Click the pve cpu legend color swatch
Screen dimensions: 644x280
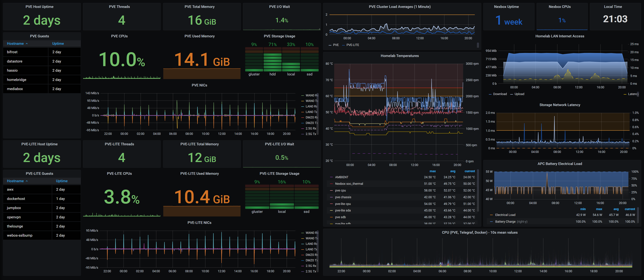click(x=331, y=191)
